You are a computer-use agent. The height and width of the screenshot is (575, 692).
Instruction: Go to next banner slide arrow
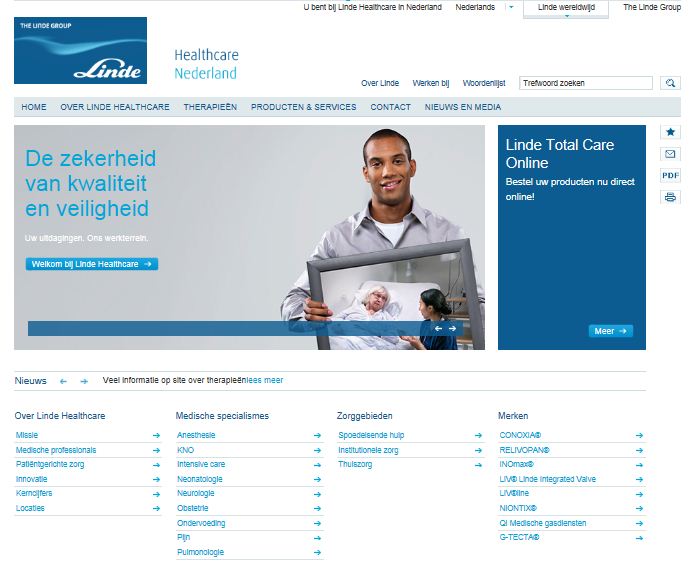coord(452,328)
